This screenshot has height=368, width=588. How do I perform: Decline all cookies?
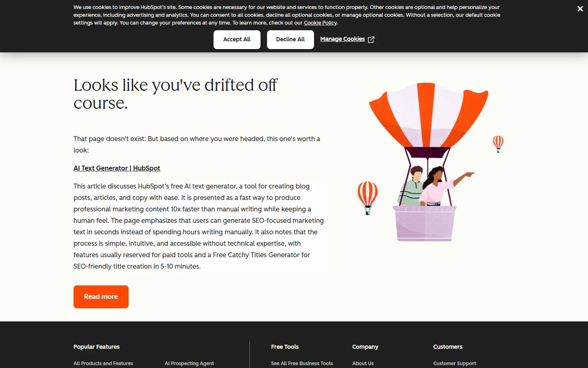pos(290,40)
